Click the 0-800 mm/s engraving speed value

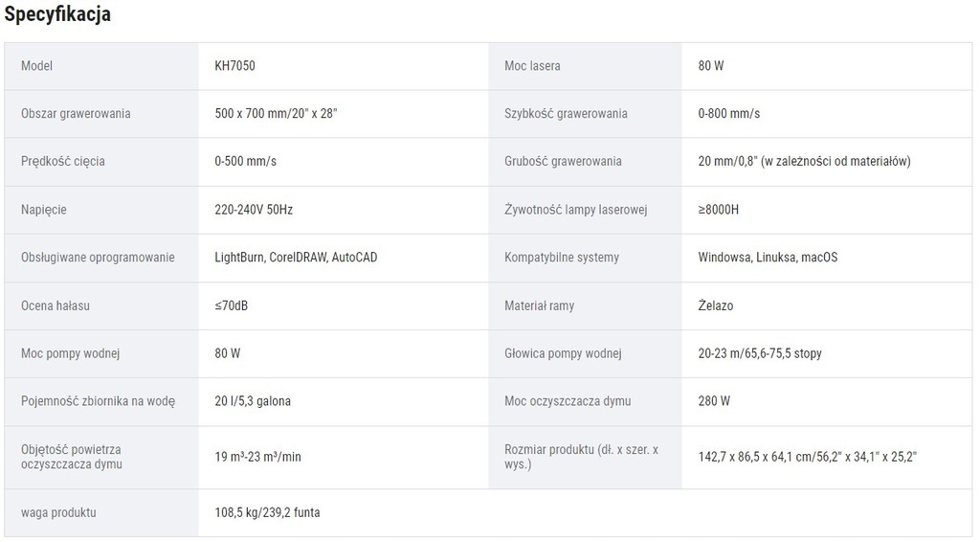(728, 114)
